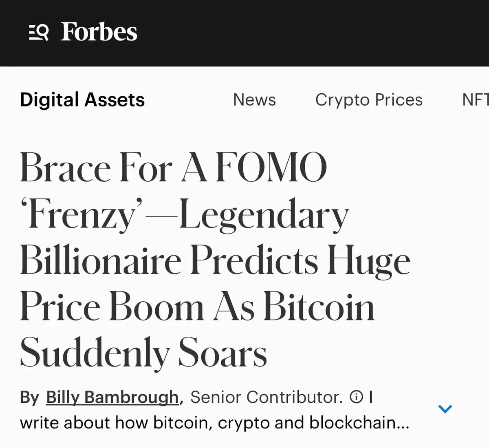Viewport: 489px width, 448px height.
Task: Select the Crypto Prices tab
Action: pyautogui.click(x=369, y=100)
